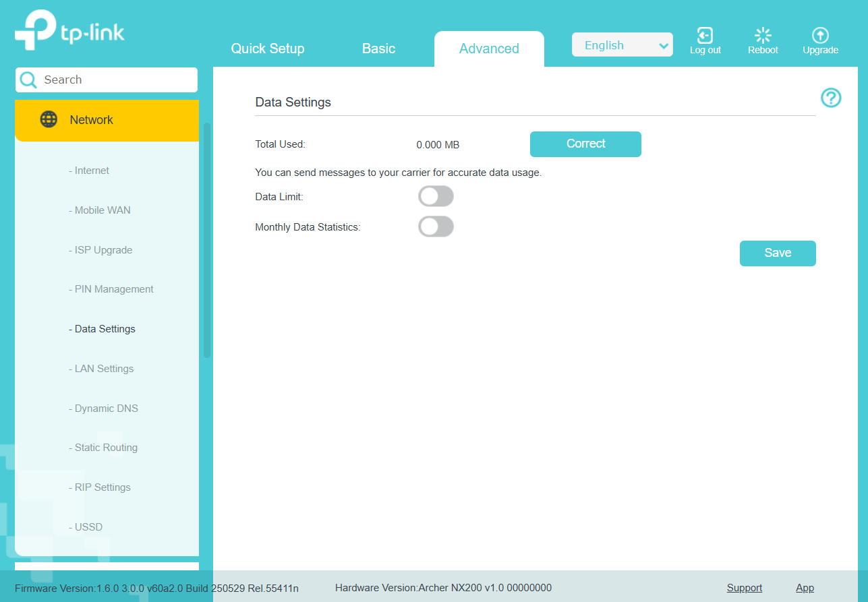Switch to the Quick Setup tab

[268, 49]
